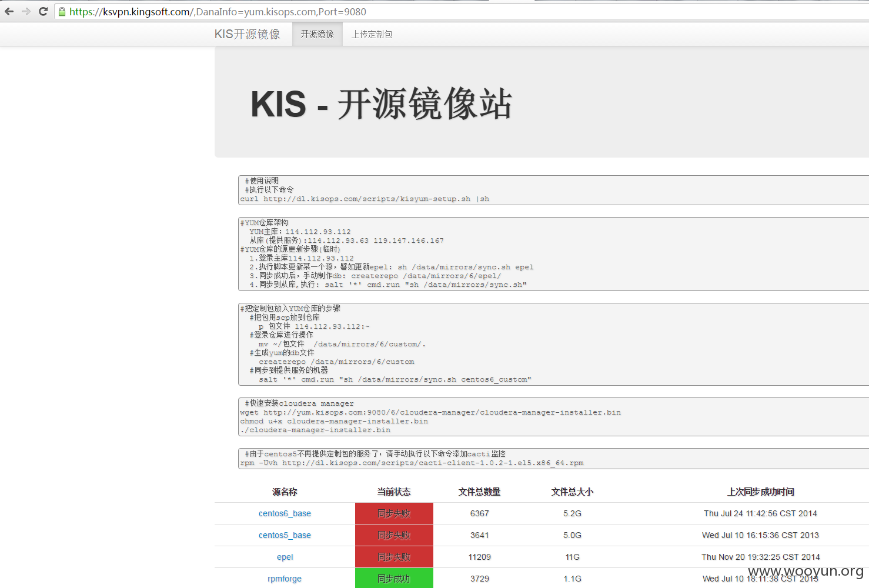Click the 当前状态 column header
This screenshot has height=588, width=869.
(394, 492)
